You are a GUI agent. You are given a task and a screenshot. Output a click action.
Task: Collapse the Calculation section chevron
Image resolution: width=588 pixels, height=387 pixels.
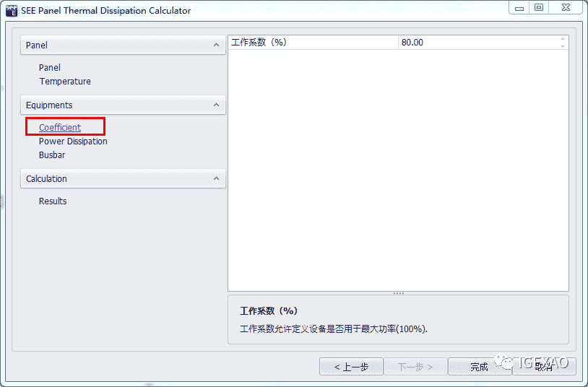pyautogui.click(x=217, y=178)
